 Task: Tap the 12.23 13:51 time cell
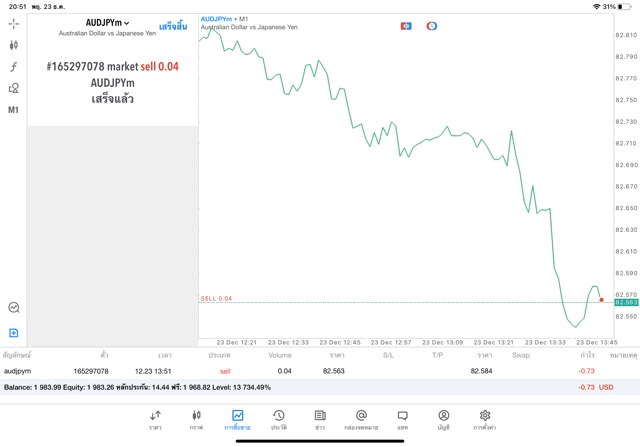153,371
